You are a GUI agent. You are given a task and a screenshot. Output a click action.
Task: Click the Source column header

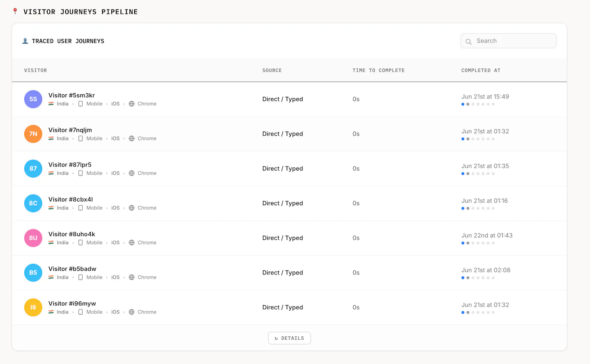pyautogui.click(x=272, y=70)
